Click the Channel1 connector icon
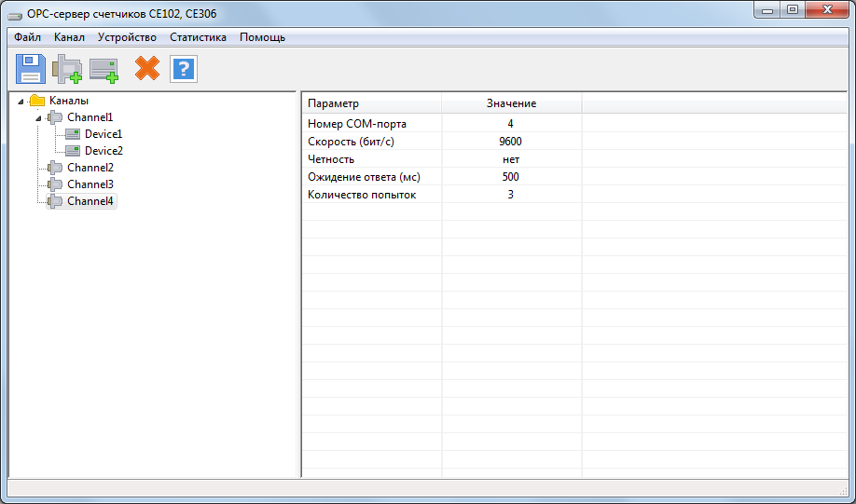The image size is (856, 504). pos(55,117)
